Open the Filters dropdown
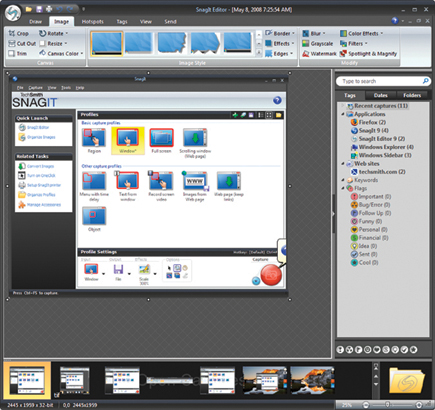This screenshot has width=435, height=410. pos(354,43)
